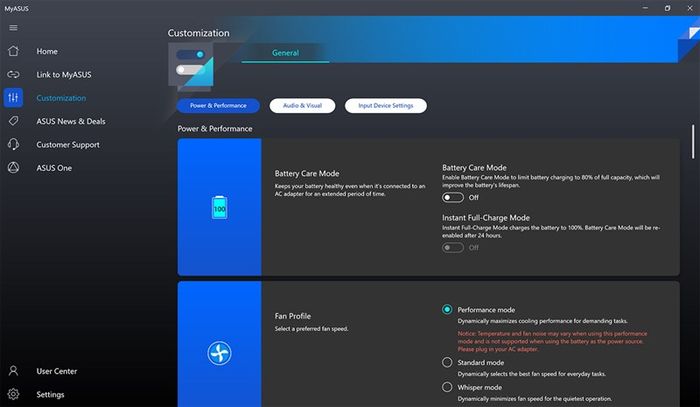
Task: Open ASUS News & Deals section
Action: click(x=71, y=121)
